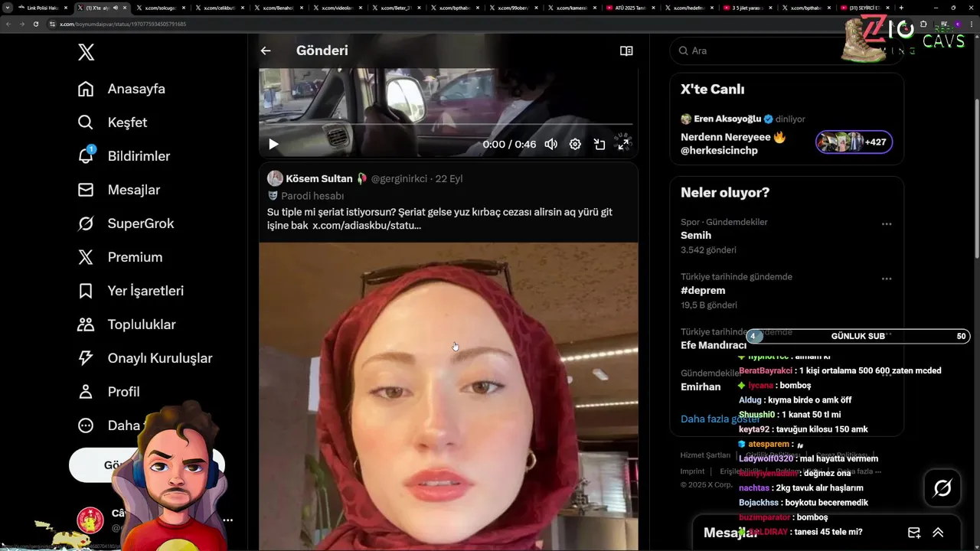The width and height of the screenshot is (980, 551).
Task: Open reader view icon in Gönderi header
Action: tap(626, 51)
